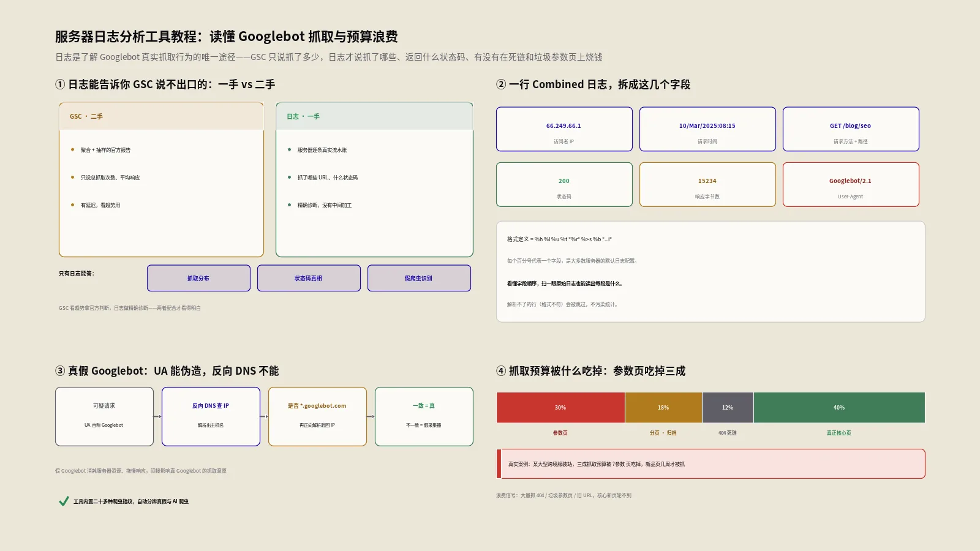Click the 可疑请求 step box

click(104, 416)
